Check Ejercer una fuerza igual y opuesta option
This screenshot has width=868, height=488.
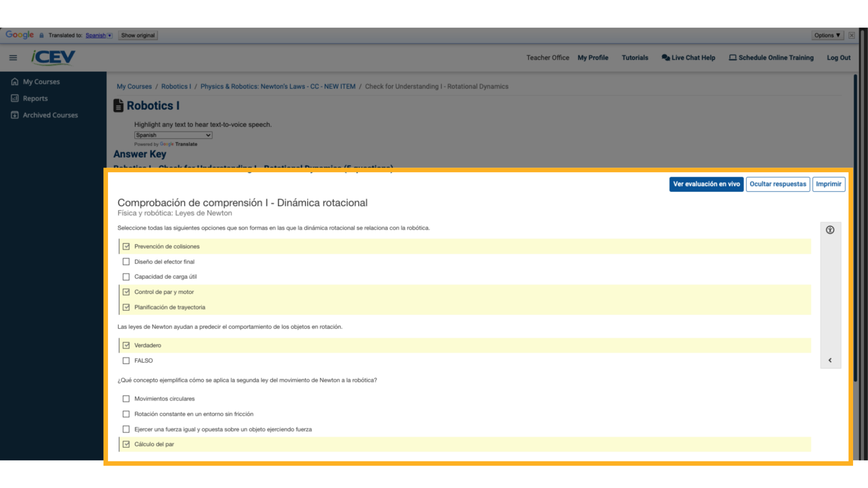pyautogui.click(x=126, y=430)
